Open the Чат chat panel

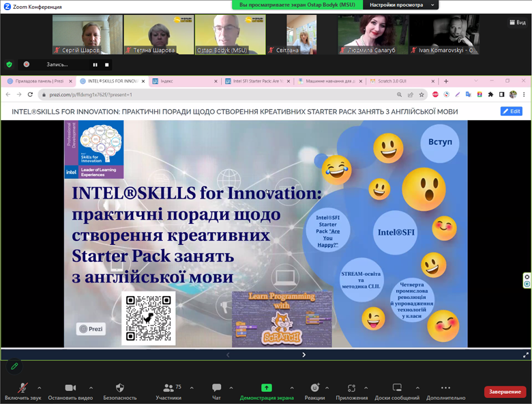click(217, 388)
